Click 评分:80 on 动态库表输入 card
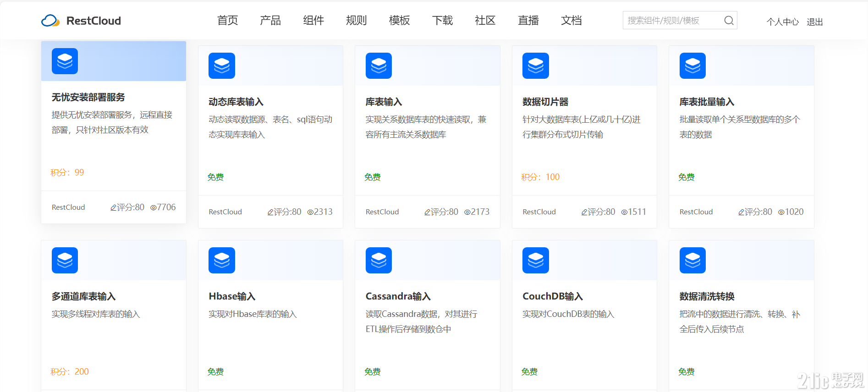Image resolution: width=868 pixels, height=392 pixels. pos(285,212)
